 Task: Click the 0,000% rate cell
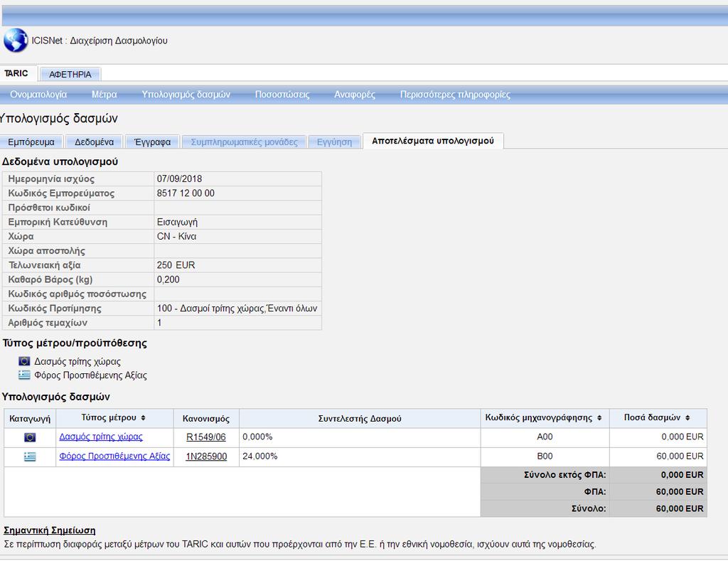coord(360,437)
